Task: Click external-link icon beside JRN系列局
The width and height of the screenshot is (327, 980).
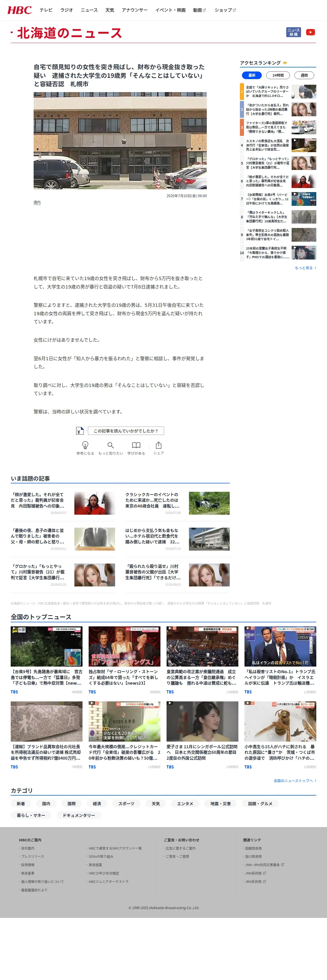Action: (265, 882)
